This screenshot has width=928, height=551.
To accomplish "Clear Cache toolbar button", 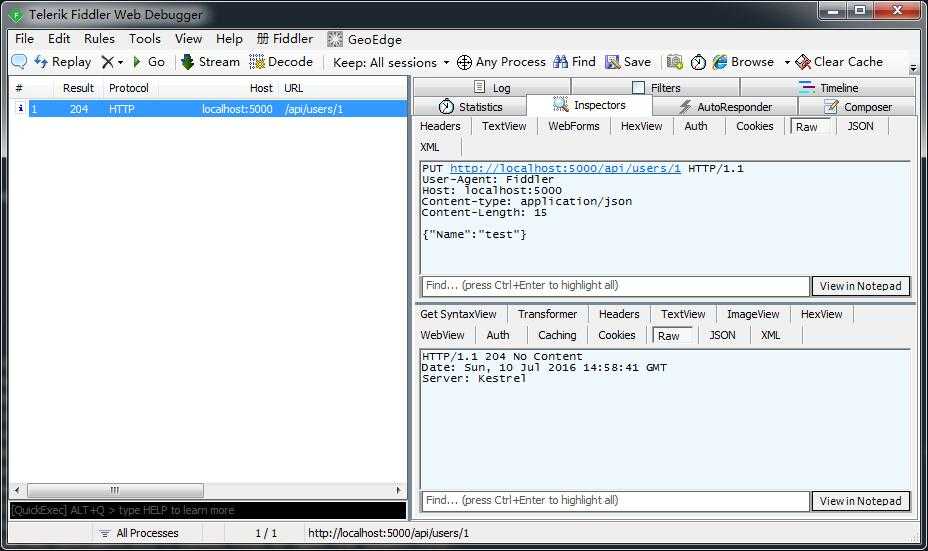I will [x=839, y=62].
